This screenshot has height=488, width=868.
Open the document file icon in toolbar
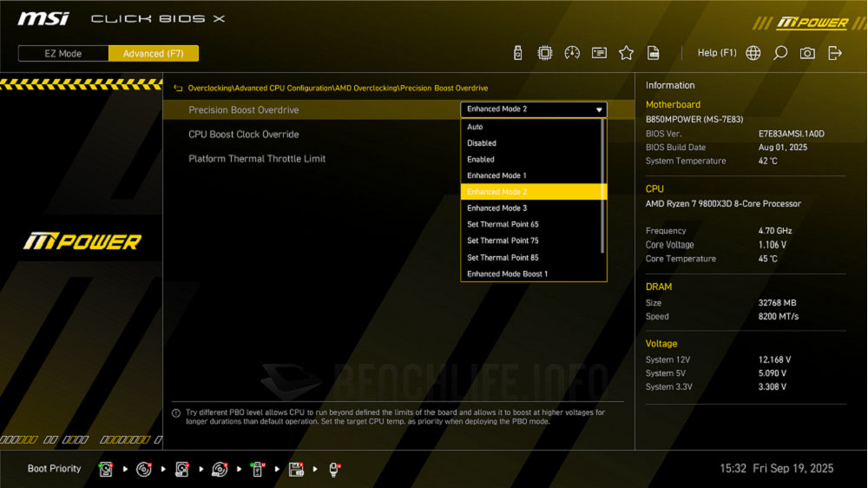point(654,53)
